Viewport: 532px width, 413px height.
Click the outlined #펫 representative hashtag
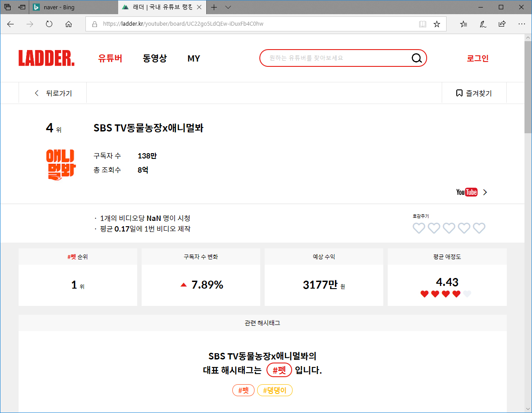(x=279, y=370)
